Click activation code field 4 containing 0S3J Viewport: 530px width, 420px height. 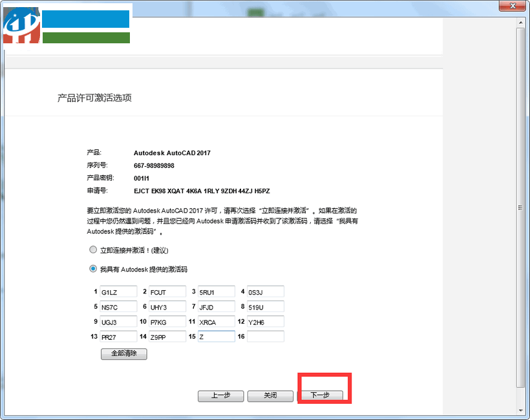coord(266,291)
